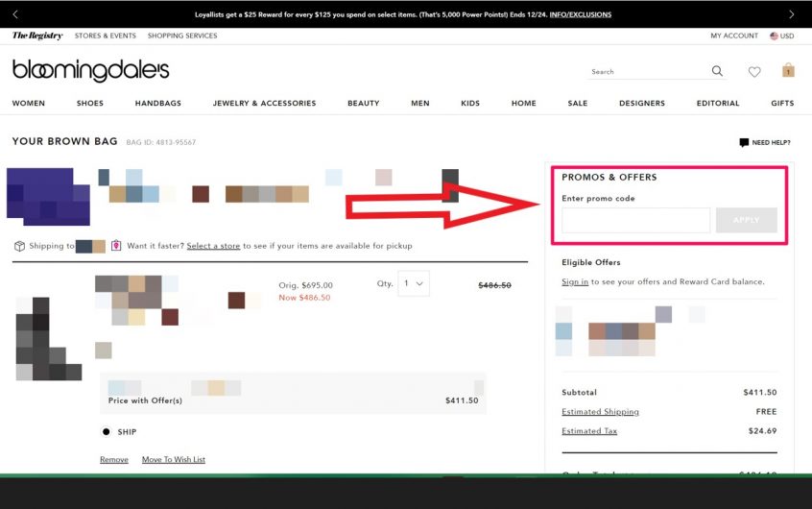Click Move To Wish List link
The height and width of the screenshot is (509, 812).
[174, 460]
